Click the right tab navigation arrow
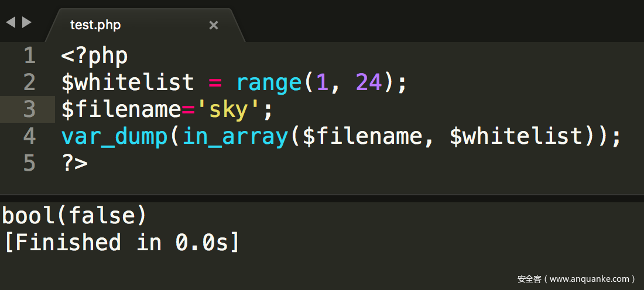 (x=26, y=23)
